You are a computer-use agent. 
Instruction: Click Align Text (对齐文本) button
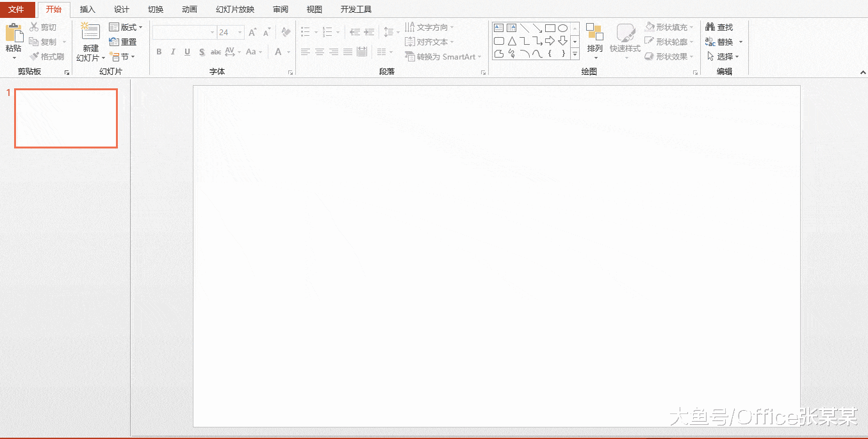tap(430, 42)
